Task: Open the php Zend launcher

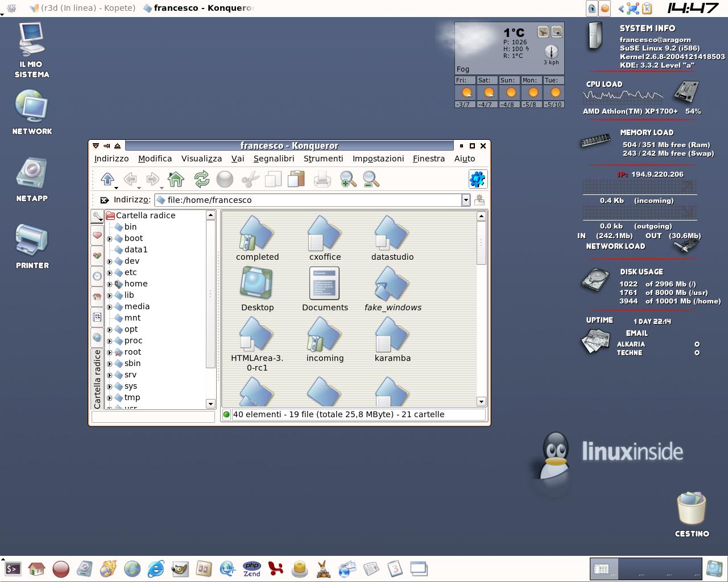Action: click(251, 568)
